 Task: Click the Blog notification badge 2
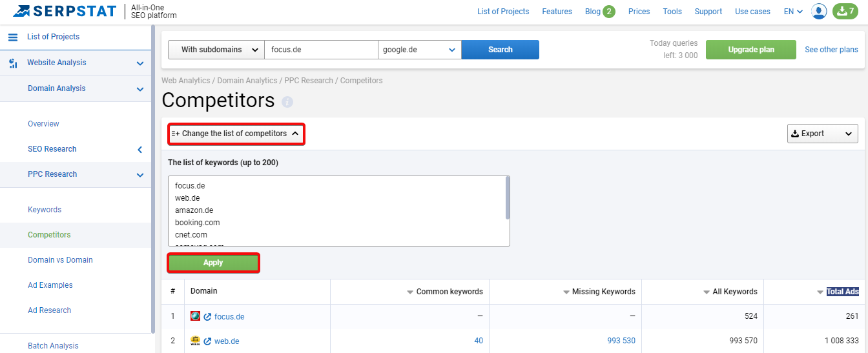point(609,12)
